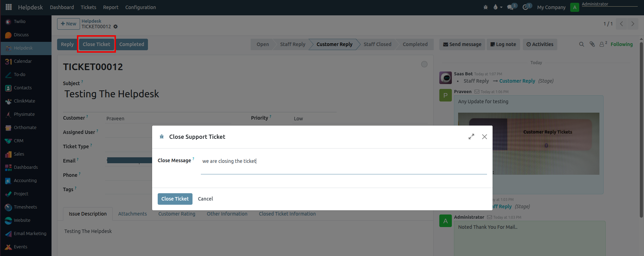The image size is (644, 256).
Task: Search chatter messages with magnifier icon
Action: (x=581, y=44)
